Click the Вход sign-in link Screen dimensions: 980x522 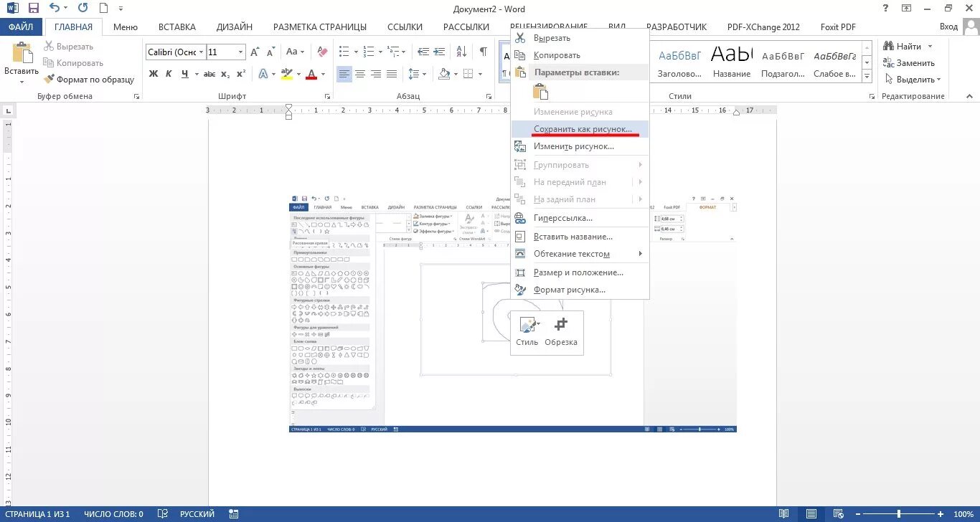(x=948, y=27)
